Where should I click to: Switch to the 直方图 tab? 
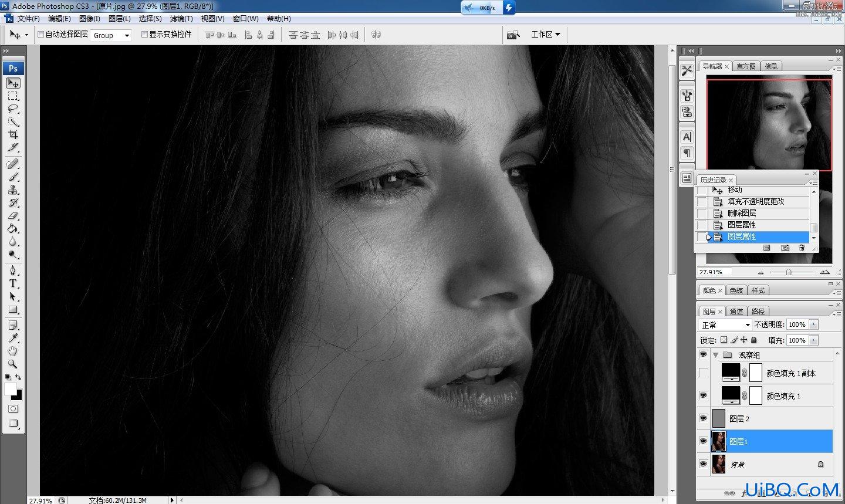click(x=746, y=66)
